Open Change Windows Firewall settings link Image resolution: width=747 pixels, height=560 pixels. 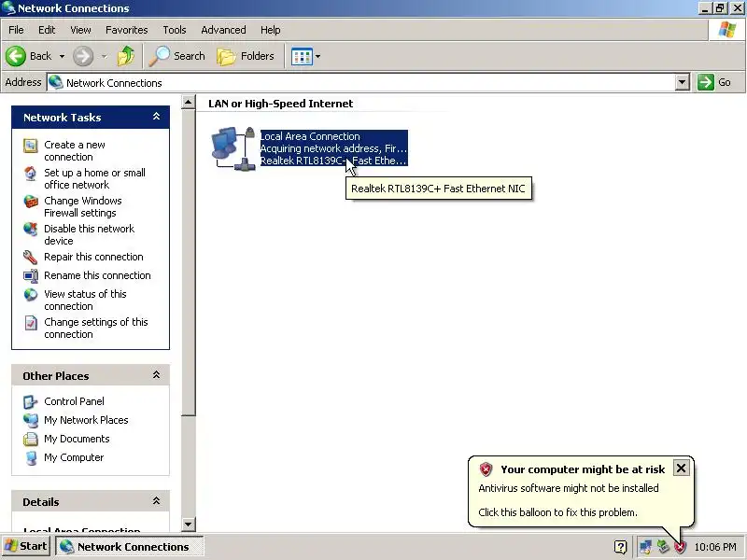point(83,206)
